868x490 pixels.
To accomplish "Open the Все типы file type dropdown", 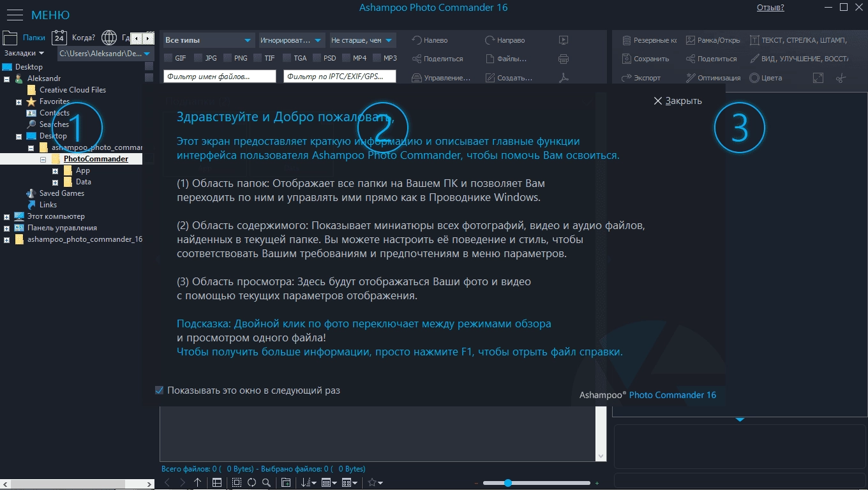I will tap(208, 40).
